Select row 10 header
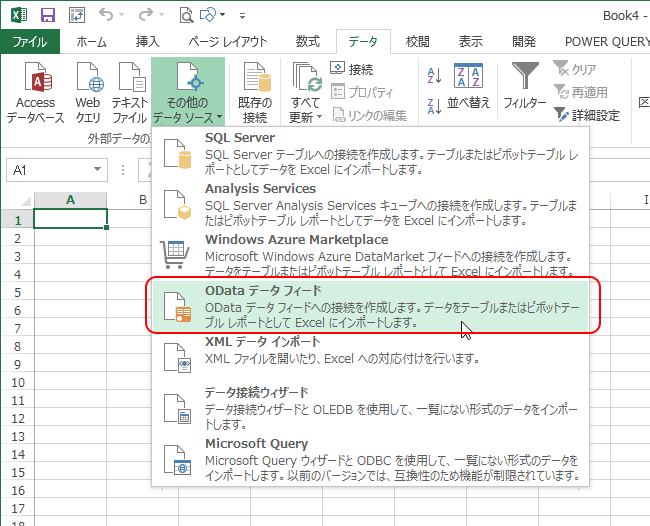The image size is (650, 526). (x=17, y=382)
